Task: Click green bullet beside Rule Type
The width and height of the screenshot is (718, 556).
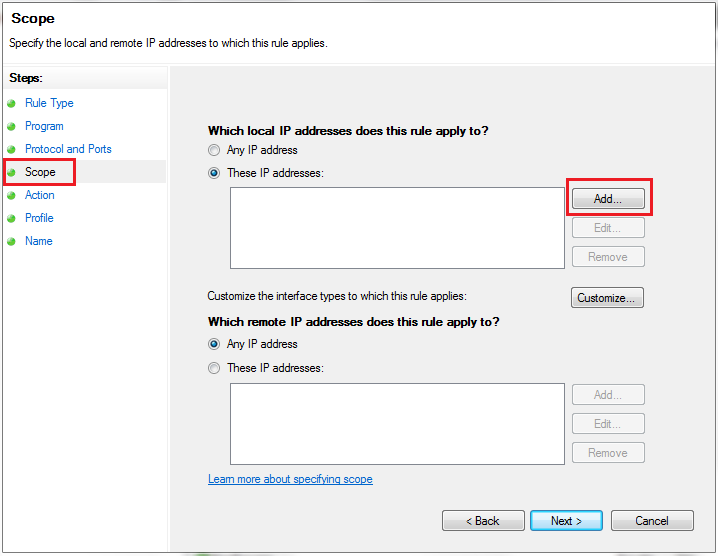Action: click(11, 104)
